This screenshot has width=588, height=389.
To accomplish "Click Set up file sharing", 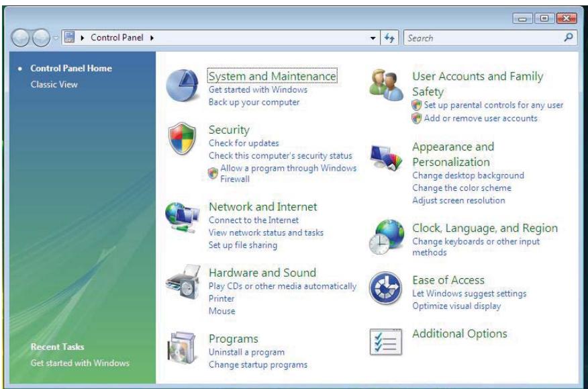I will [243, 245].
